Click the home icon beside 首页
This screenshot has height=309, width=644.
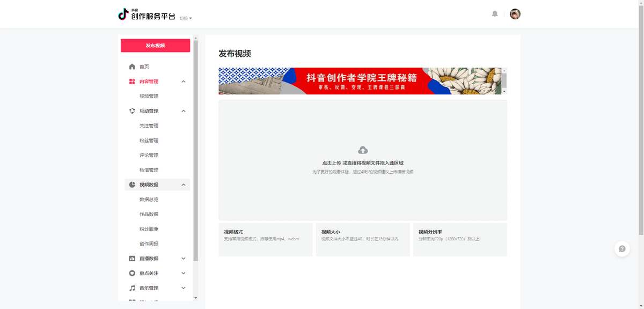coord(132,67)
